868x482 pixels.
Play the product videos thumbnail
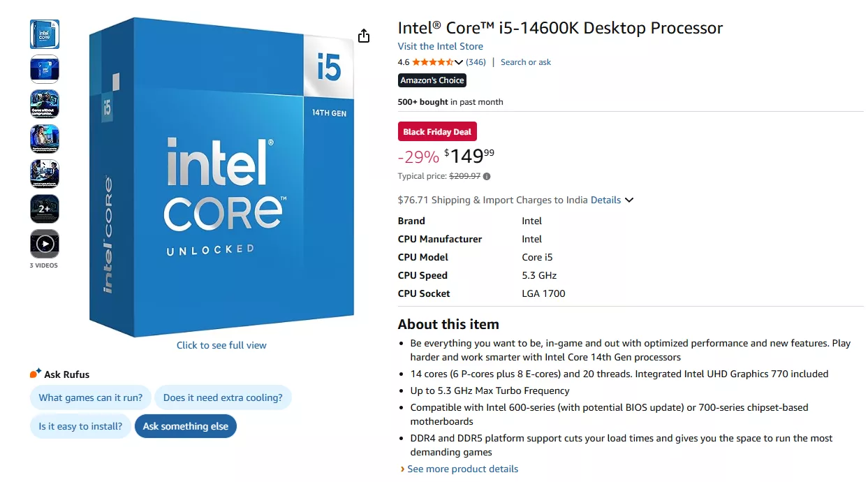[x=45, y=244]
